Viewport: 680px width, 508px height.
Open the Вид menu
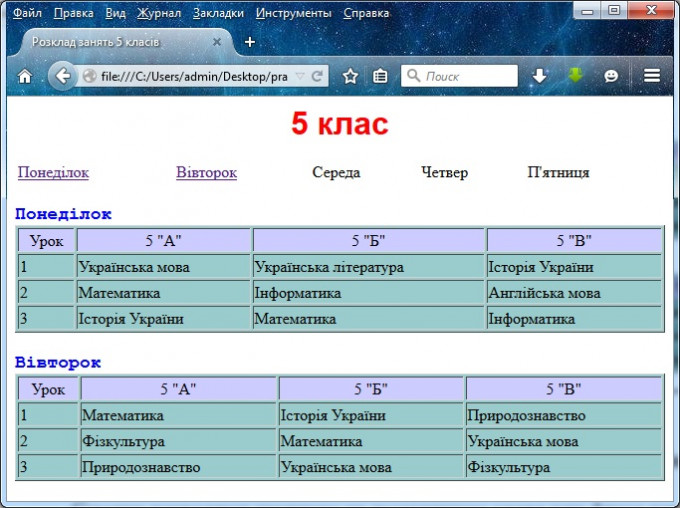[x=115, y=13]
